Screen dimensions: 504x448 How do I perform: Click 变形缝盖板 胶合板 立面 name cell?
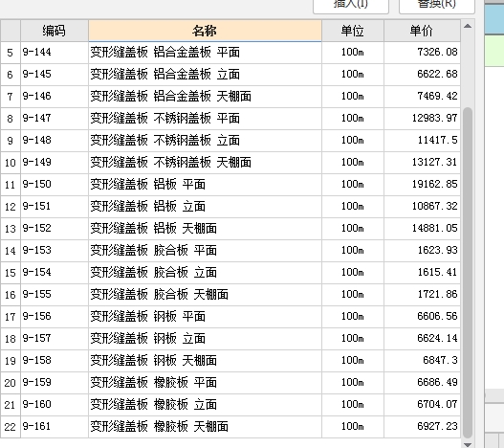(x=205, y=273)
